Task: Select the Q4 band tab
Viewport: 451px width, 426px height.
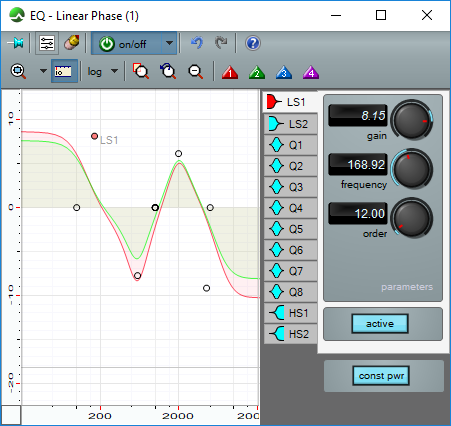Action: 290,208
